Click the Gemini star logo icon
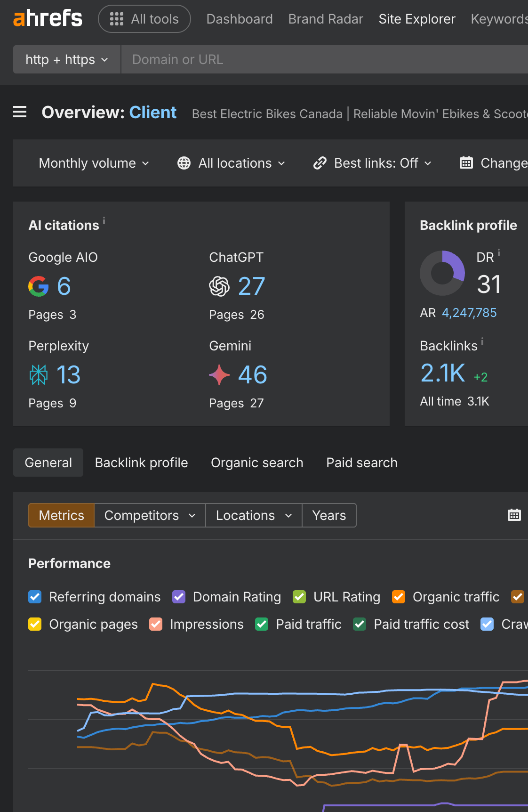This screenshot has height=812, width=528. (219, 375)
